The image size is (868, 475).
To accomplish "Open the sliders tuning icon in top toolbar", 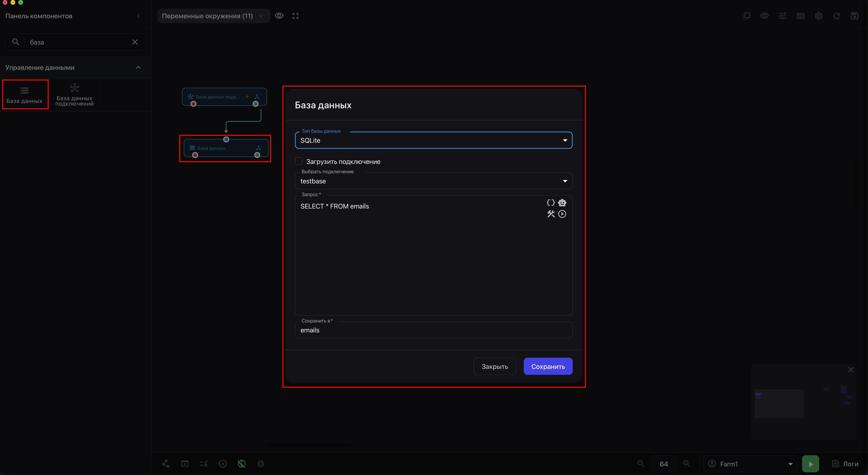I will click(782, 16).
